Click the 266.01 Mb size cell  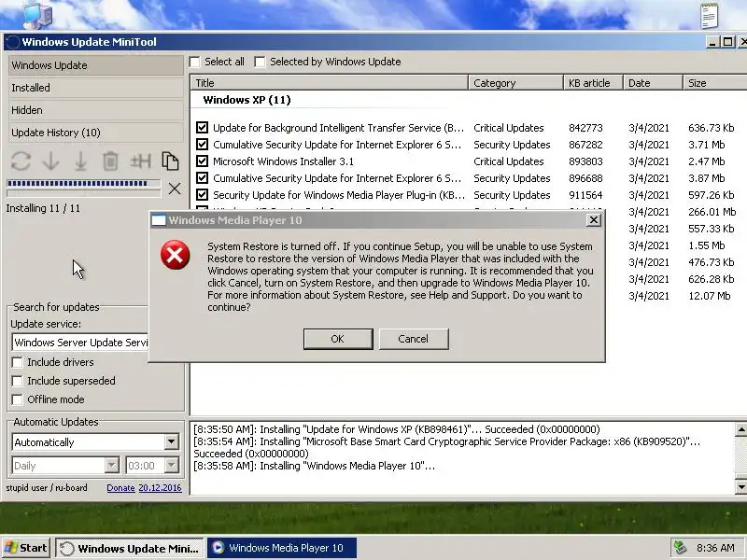pyautogui.click(x=712, y=212)
